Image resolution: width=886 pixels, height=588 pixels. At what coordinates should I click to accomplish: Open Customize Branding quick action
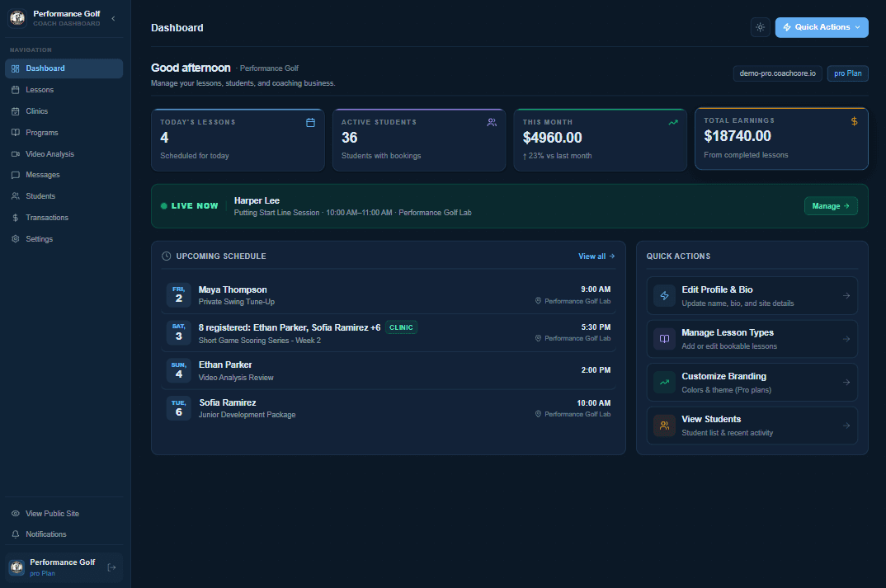pyautogui.click(x=752, y=383)
